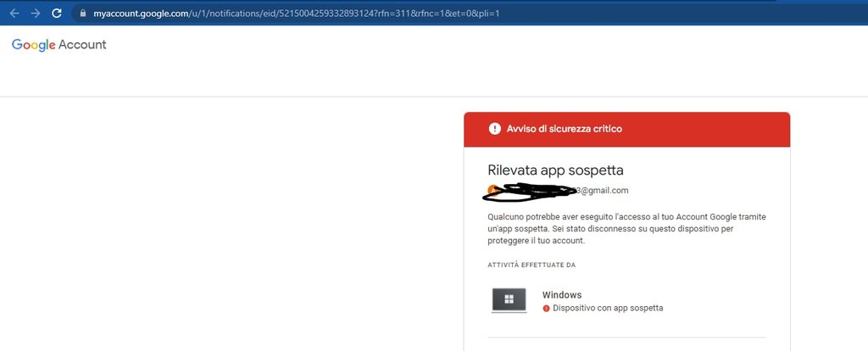Select the "ATTIVITÀ EFFETTUATE DA" label
The height and width of the screenshot is (351, 868).
(531, 265)
